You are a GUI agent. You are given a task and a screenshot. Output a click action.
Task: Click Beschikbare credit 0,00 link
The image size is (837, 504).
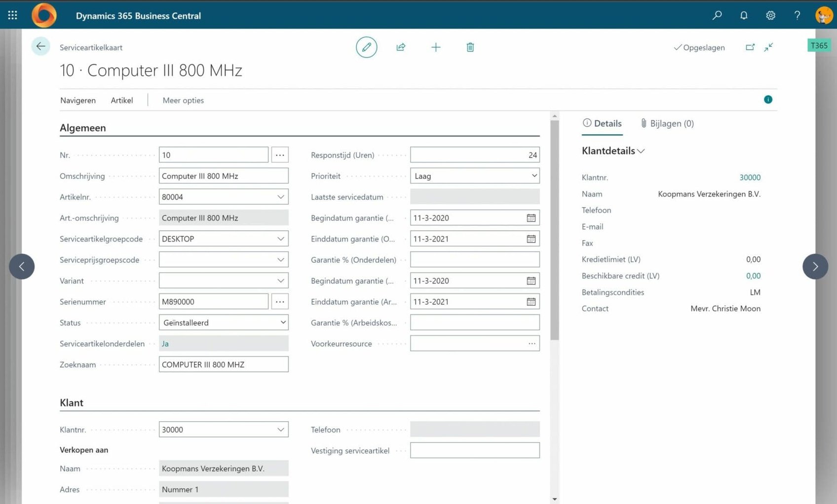753,276
